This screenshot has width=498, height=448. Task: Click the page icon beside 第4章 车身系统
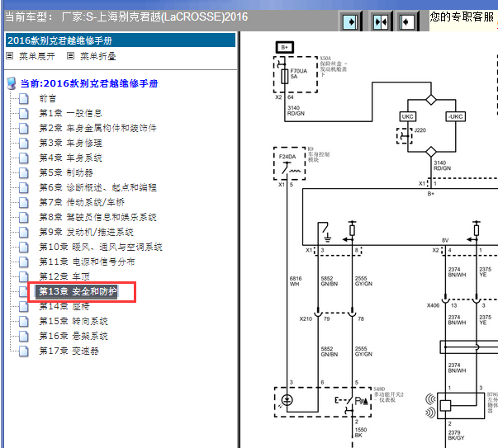pos(23,158)
